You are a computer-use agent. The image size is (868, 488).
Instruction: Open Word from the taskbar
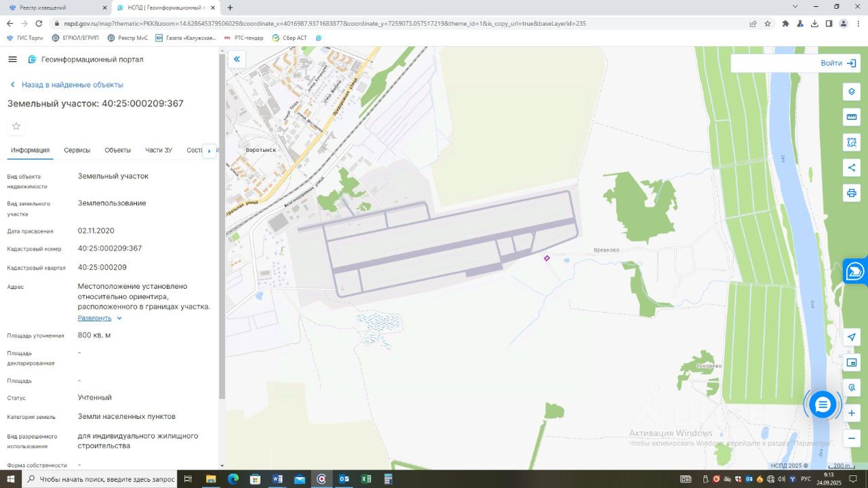coord(277,479)
